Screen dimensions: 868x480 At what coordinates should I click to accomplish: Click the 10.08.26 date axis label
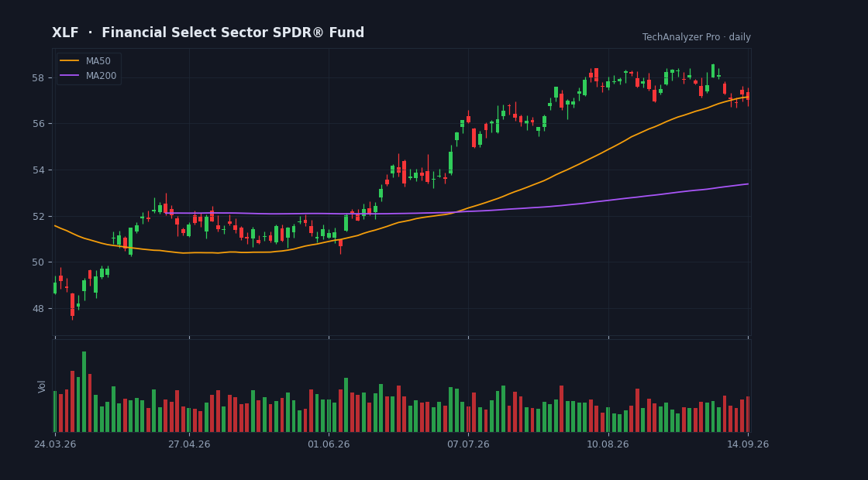click(608, 444)
